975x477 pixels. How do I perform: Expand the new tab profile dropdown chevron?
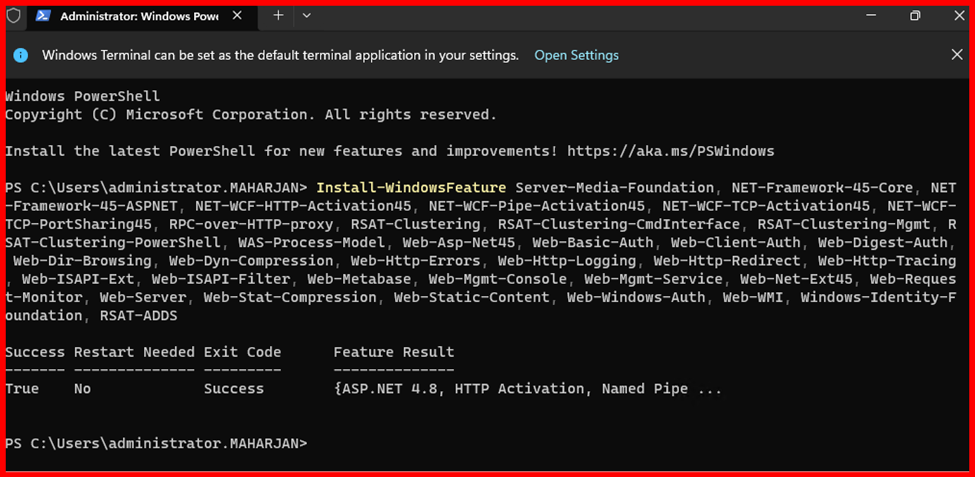click(307, 16)
